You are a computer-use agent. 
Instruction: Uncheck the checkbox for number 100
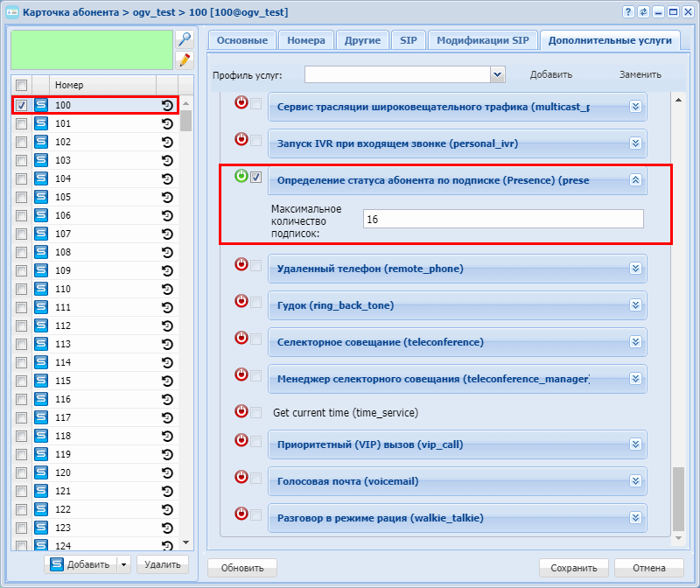[x=21, y=105]
